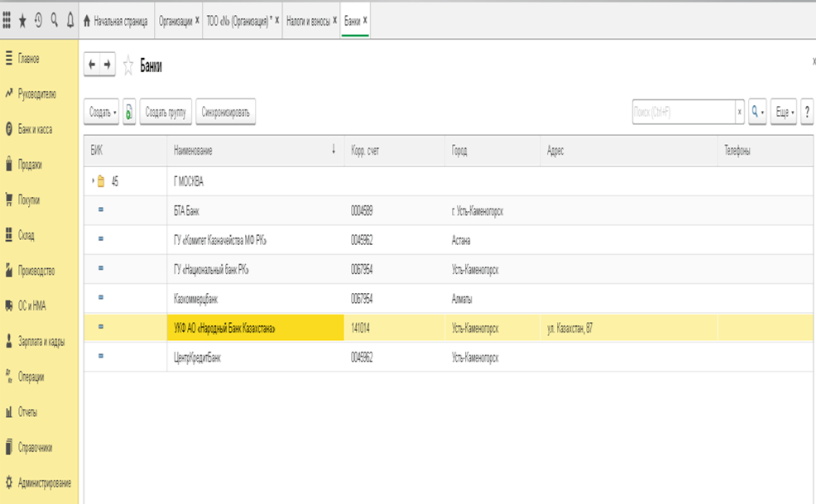
Task: Click the copy-document icon next to Создать
Action: [129, 112]
